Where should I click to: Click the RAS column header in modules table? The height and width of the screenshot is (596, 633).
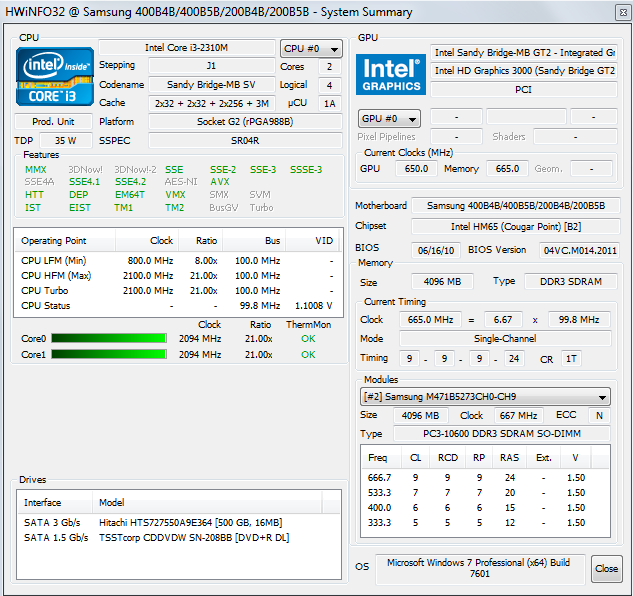coord(509,457)
